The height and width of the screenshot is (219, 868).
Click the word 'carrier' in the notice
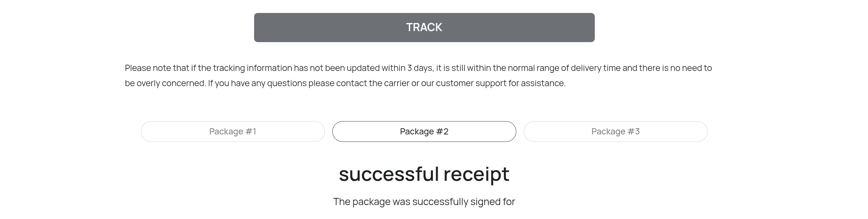pyautogui.click(x=397, y=83)
